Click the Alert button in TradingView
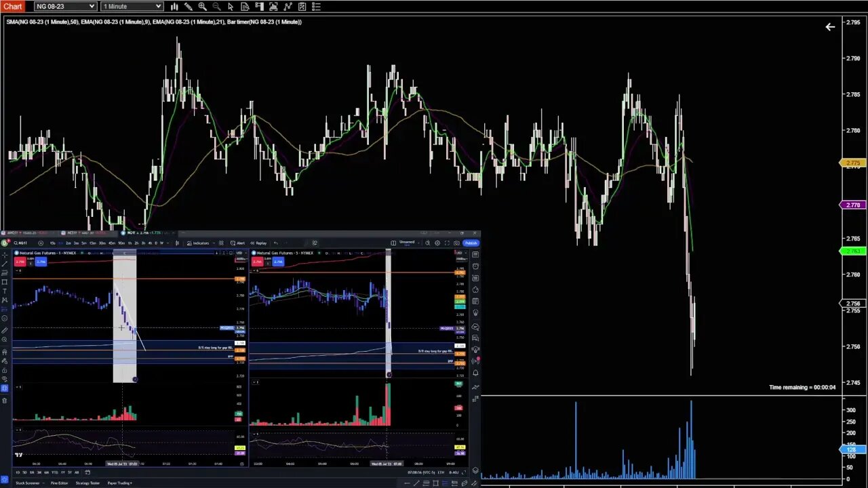 pos(237,243)
